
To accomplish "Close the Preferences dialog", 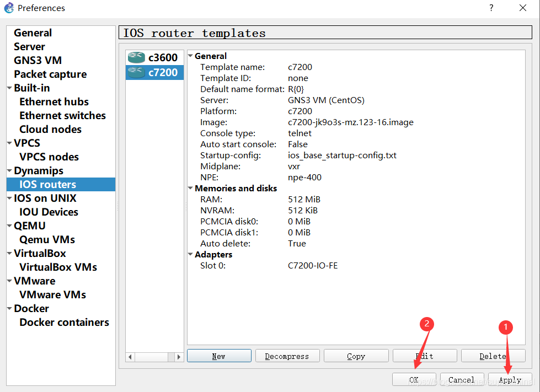I will [x=523, y=8].
